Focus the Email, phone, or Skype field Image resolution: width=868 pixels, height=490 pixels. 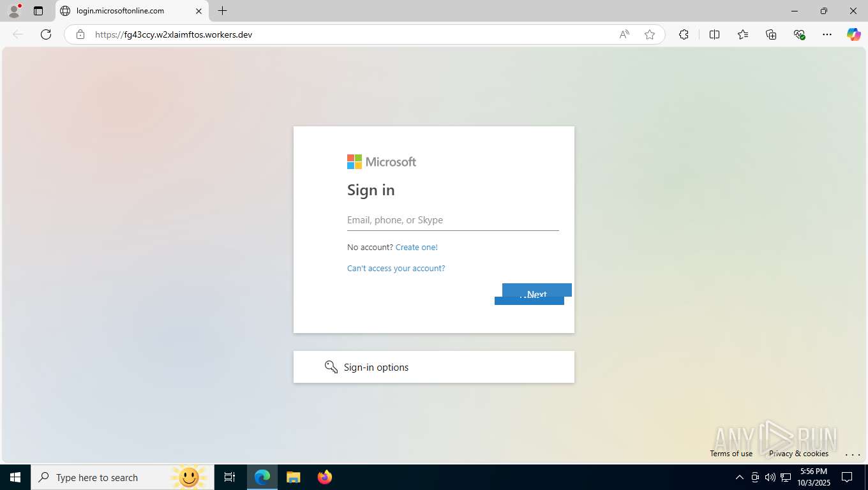(x=453, y=220)
